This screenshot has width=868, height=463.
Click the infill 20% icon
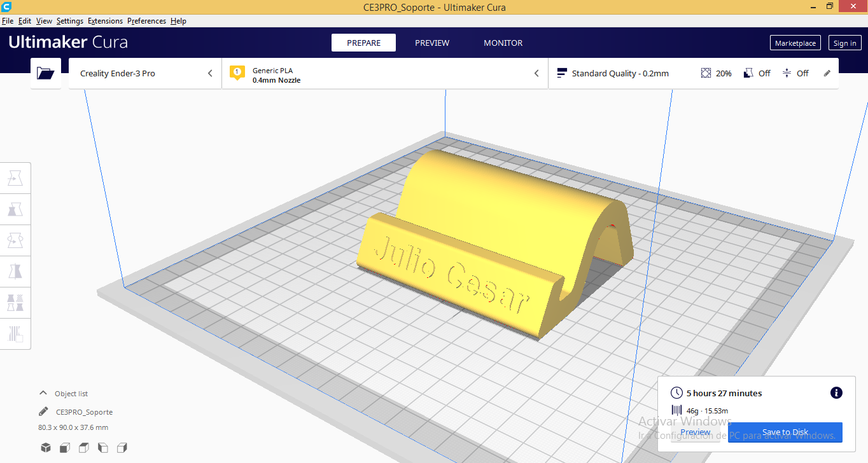pyautogui.click(x=706, y=73)
